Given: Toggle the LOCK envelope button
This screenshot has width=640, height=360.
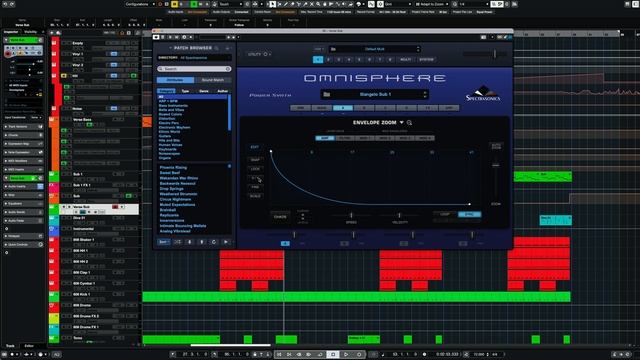Looking at the screenshot, I should pos(255,169).
